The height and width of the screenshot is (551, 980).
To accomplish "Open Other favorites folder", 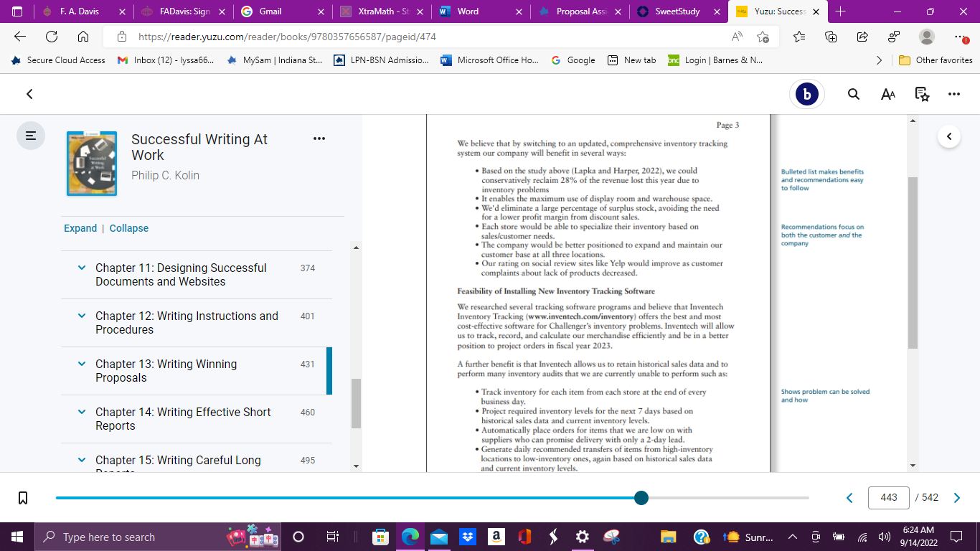I will coord(936,60).
